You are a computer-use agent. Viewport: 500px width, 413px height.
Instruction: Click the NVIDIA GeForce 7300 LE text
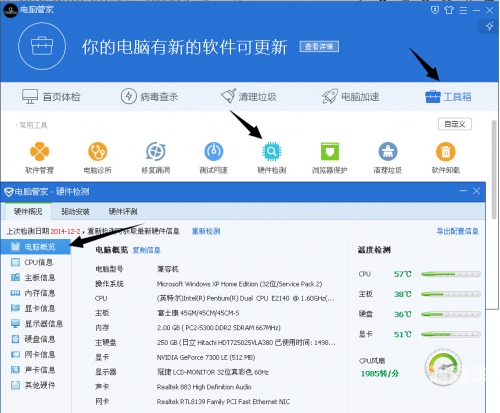[206, 357]
